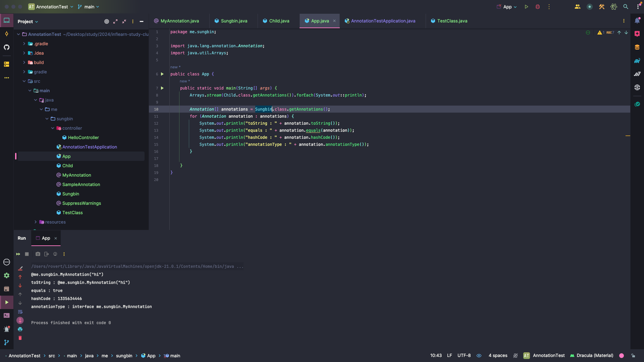Open the Terminal tool window
644x362 pixels.
6,315
